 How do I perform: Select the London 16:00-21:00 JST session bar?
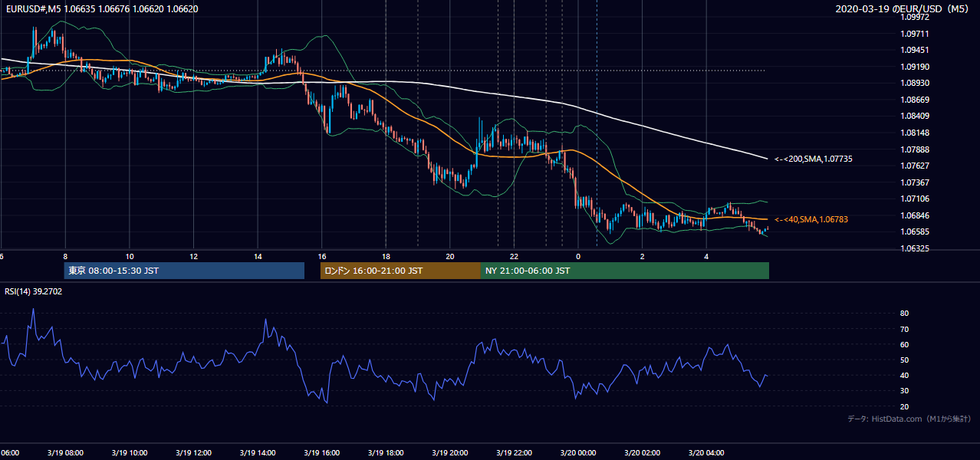click(x=400, y=271)
